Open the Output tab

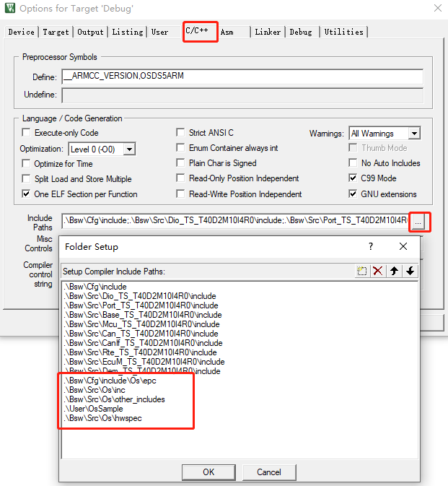click(x=90, y=32)
